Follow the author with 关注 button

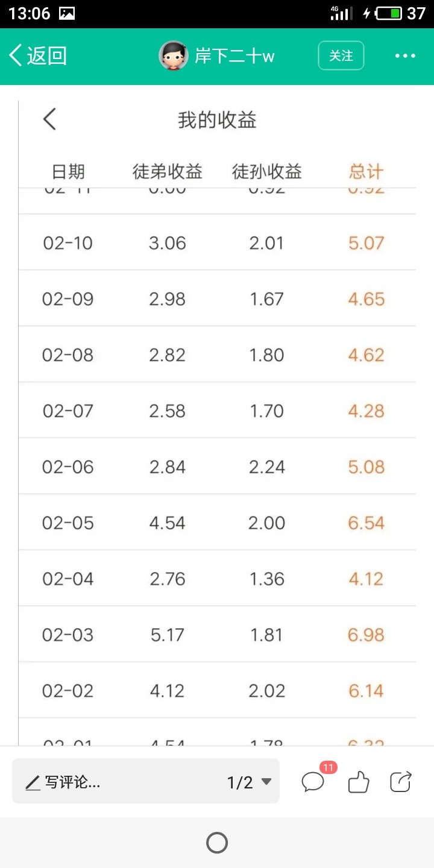pos(341,55)
